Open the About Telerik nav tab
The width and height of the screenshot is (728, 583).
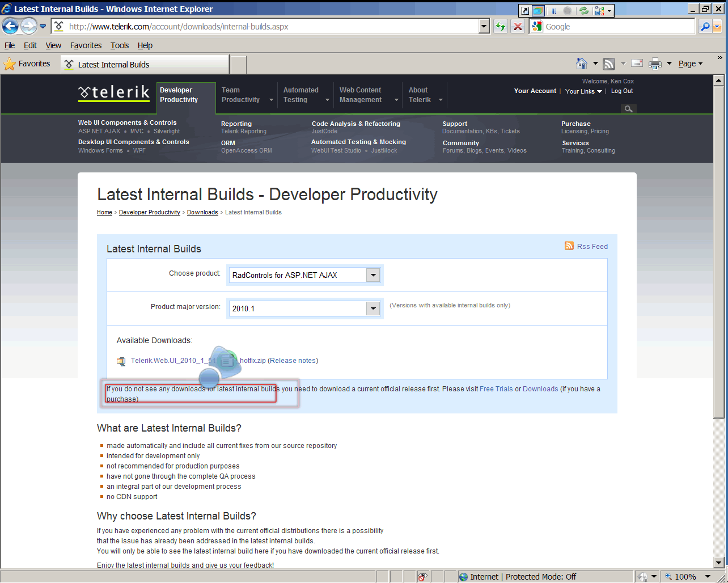(425, 95)
